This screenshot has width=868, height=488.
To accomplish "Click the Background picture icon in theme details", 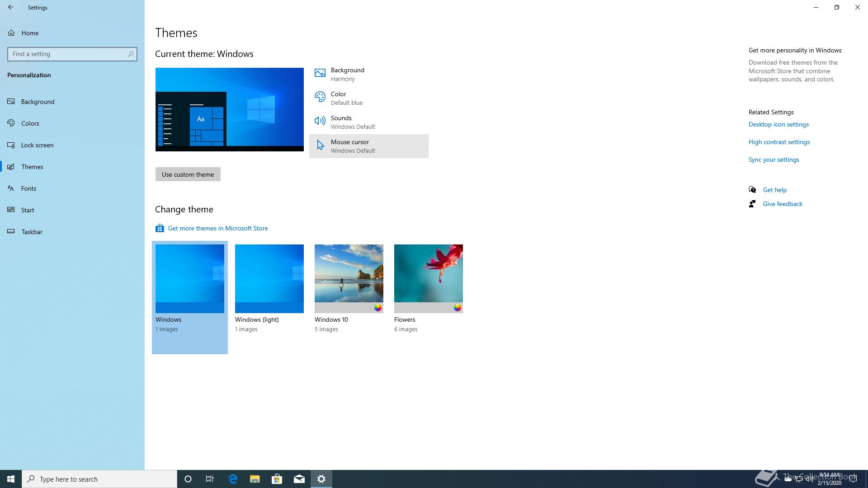I will pyautogui.click(x=320, y=73).
